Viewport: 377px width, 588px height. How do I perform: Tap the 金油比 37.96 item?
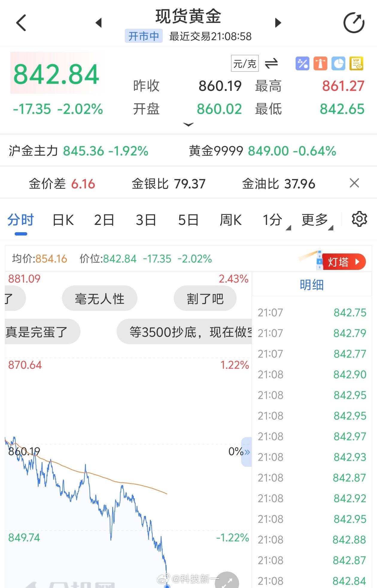tap(279, 184)
